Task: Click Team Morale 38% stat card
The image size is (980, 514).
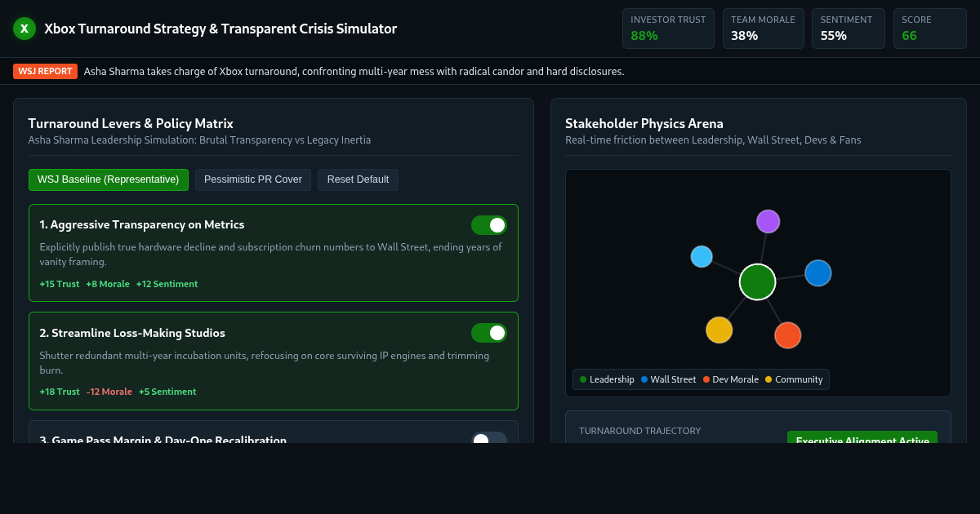Action: tap(763, 29)
